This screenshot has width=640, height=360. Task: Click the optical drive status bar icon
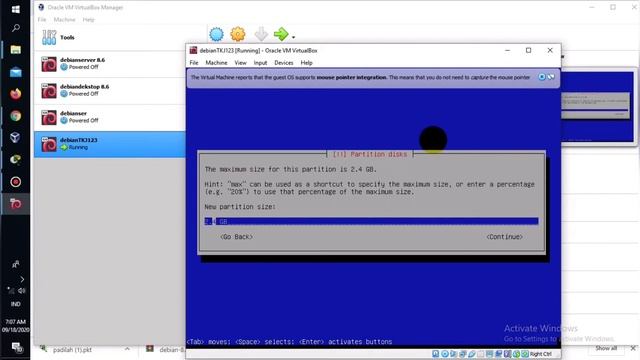pos(445,354)
